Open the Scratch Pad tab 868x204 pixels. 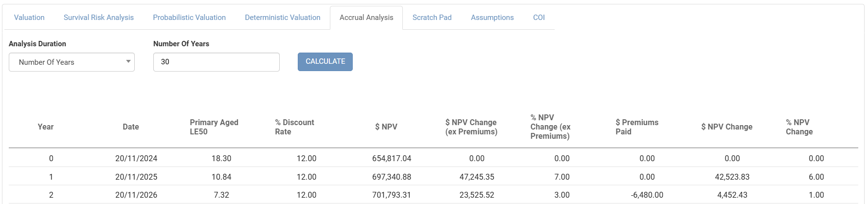point(432,18)
